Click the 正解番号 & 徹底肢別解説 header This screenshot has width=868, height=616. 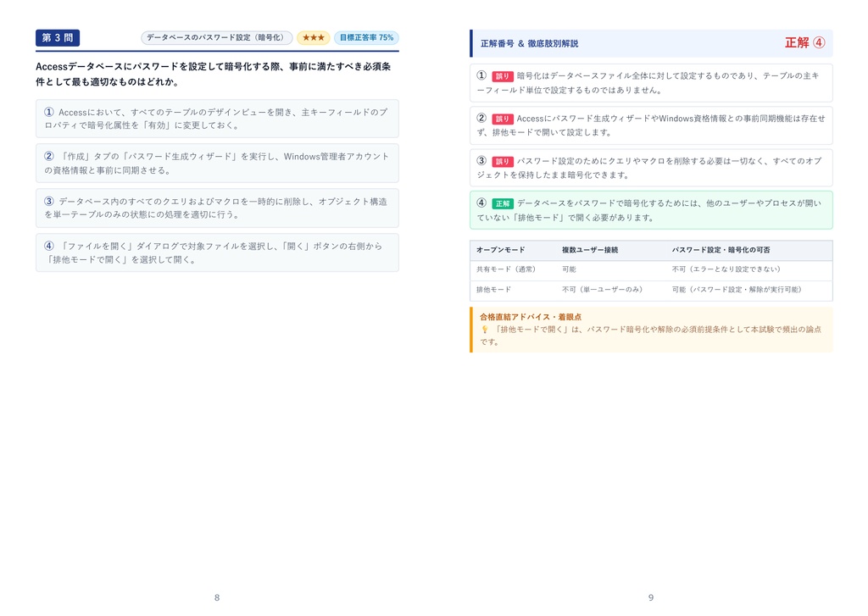point(529,43)
